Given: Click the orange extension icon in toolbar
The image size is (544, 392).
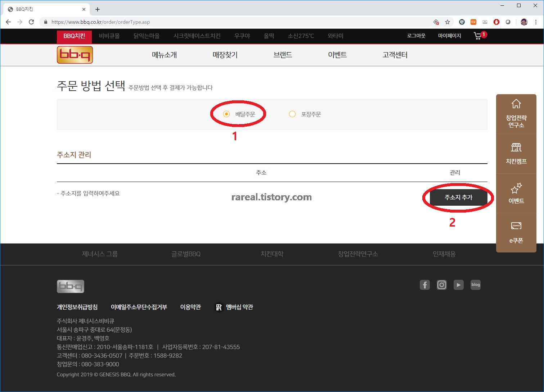Looking at the screenshot, I should [473, 22].
